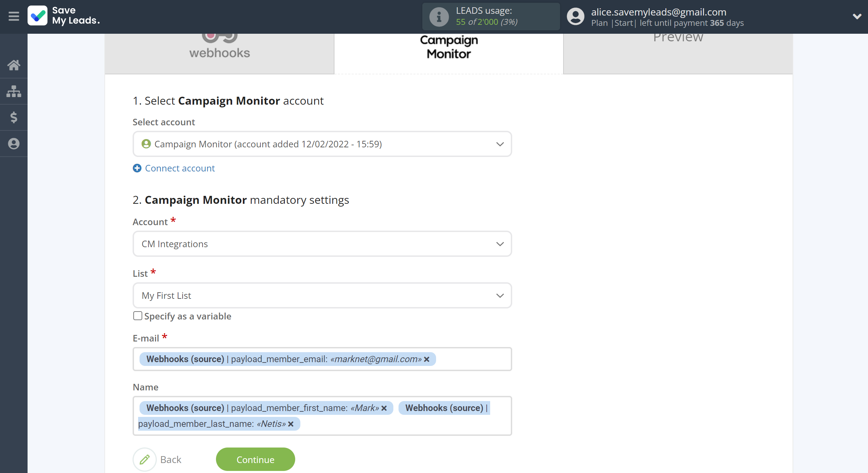Open the connections sitemap icon
868x473 pixels.
pos(14,91)
